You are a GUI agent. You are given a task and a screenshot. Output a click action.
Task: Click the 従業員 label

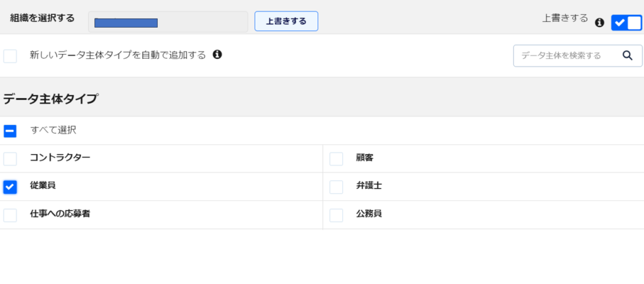click(x=43, y=186)
